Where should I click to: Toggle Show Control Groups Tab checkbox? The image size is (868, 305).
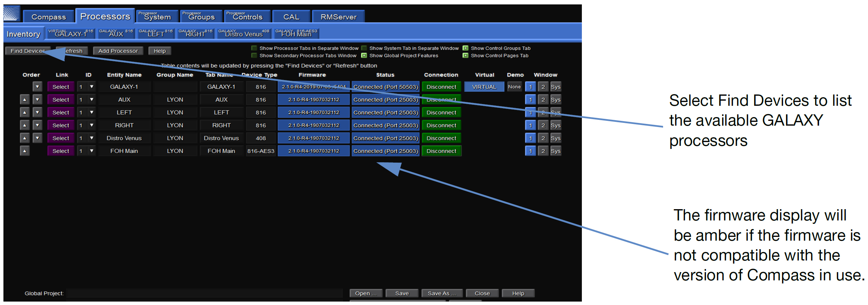pos(465,48)
